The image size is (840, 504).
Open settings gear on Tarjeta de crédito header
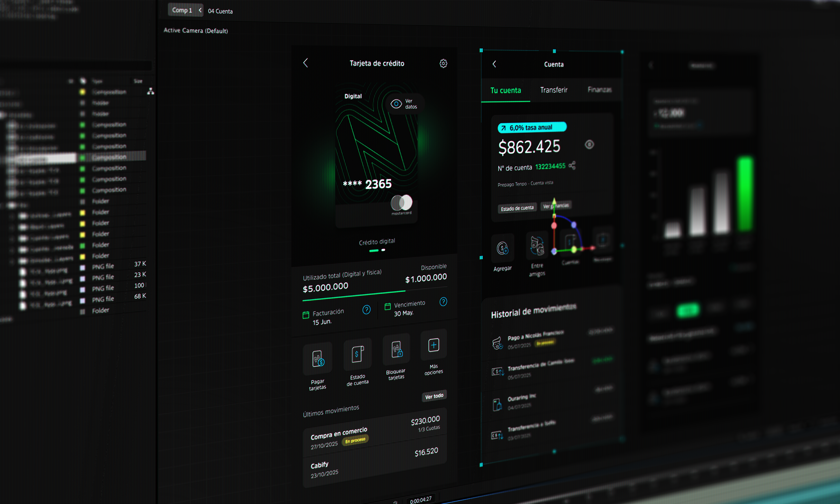(443, 64)
